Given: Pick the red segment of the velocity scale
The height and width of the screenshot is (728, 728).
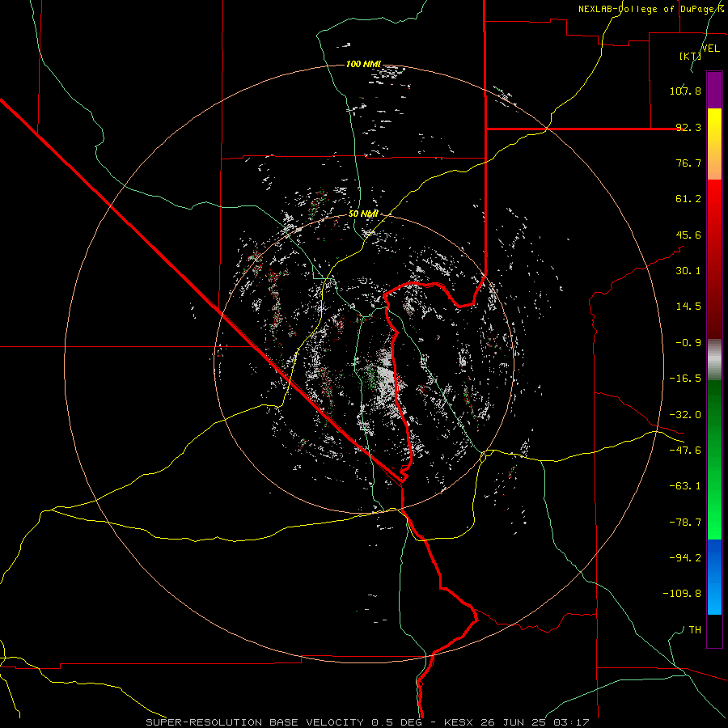Looking at the screenshot, I should [x=714, y=259].
